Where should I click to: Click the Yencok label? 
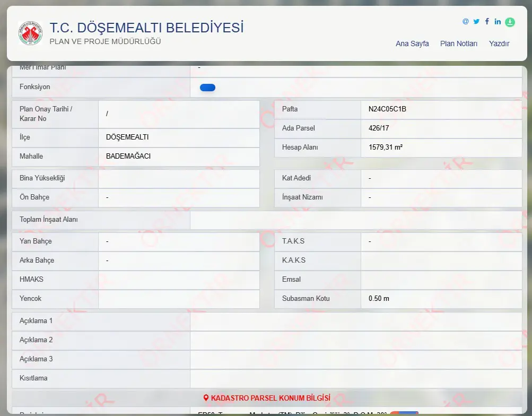30,298
